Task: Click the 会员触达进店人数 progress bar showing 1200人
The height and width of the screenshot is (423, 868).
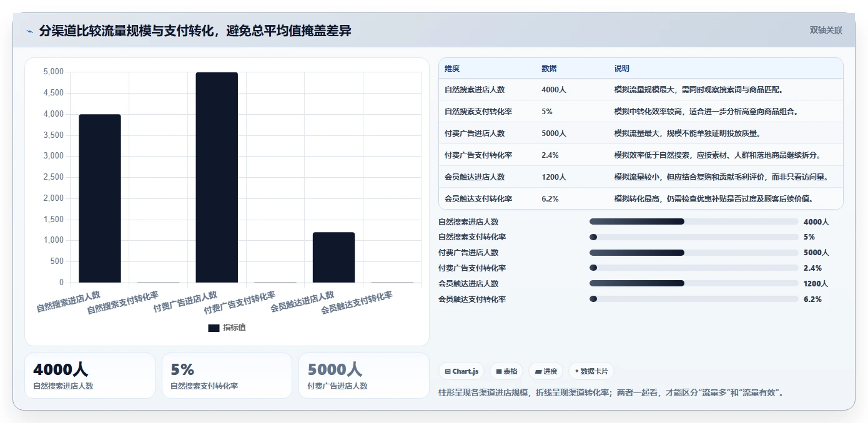Action: tap(694, 284)
